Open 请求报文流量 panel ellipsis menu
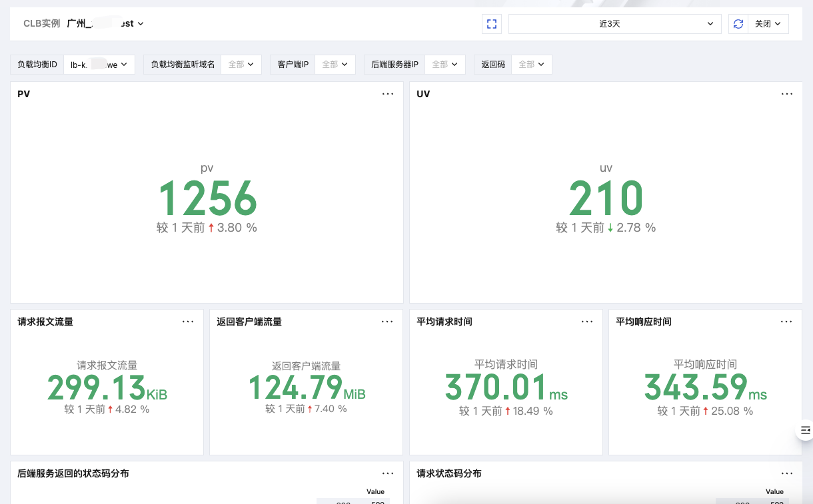The height and width of the screenshot is (504, 813). click(188, 322)
